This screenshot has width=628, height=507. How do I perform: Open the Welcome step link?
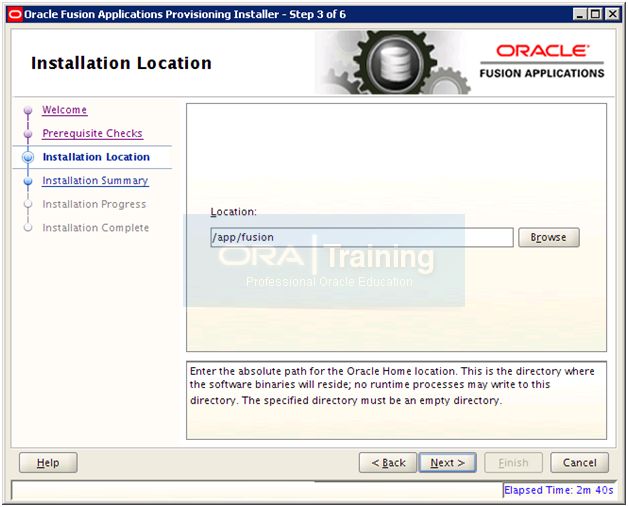(64, 110)
